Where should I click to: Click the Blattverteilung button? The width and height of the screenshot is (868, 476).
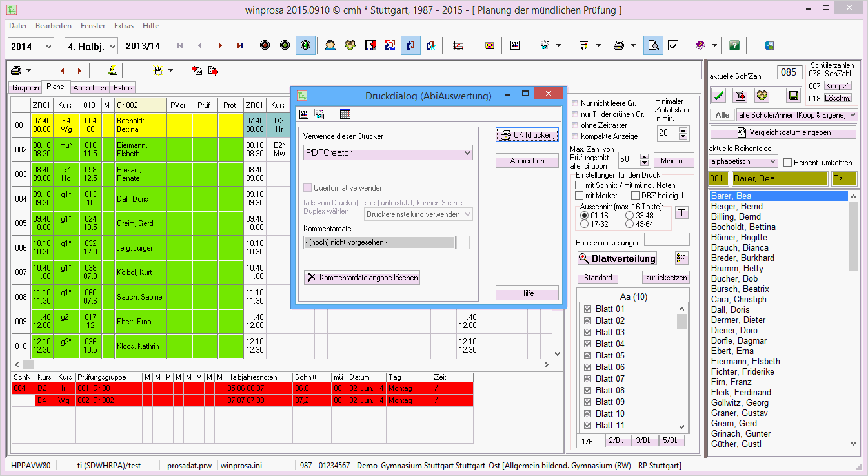tap(617, 258)
